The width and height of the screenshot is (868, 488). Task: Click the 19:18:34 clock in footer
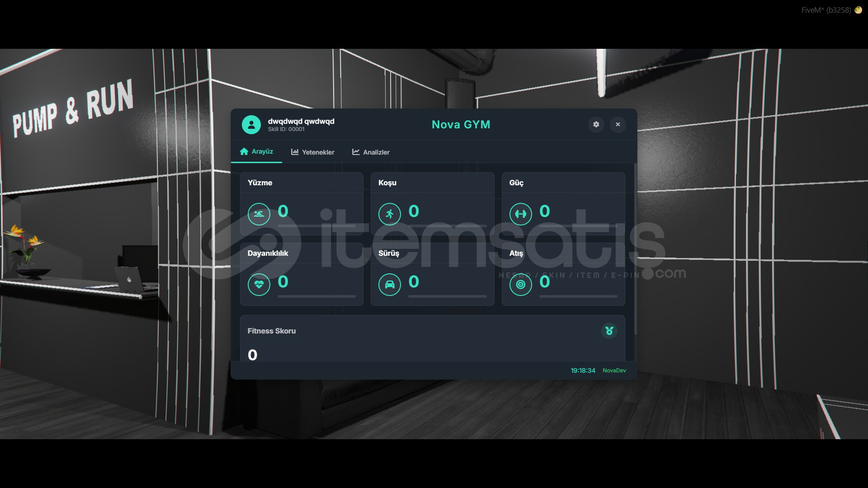pyautogui.click(x=582, y=371)
